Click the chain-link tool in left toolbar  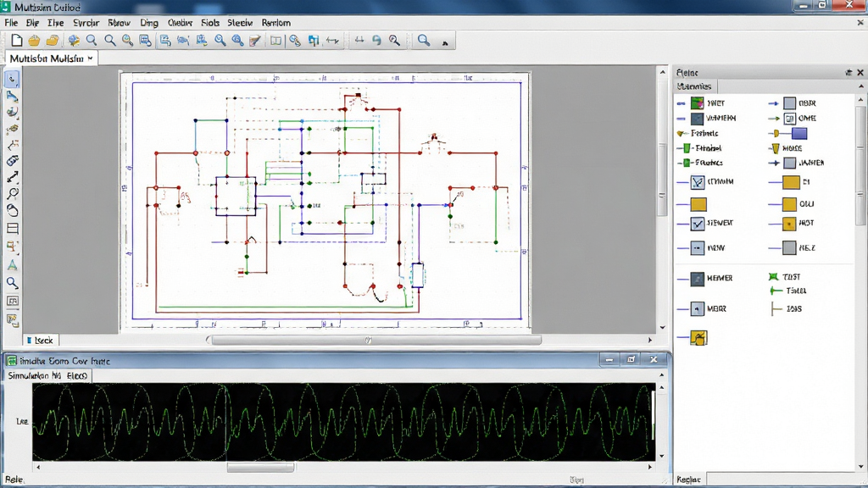tap(12, 160)
